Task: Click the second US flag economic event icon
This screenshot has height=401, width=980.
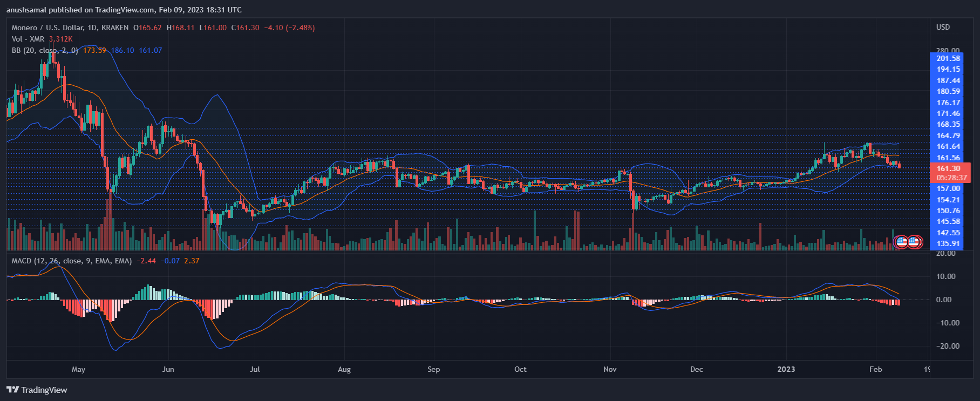Action: [914, 242]
